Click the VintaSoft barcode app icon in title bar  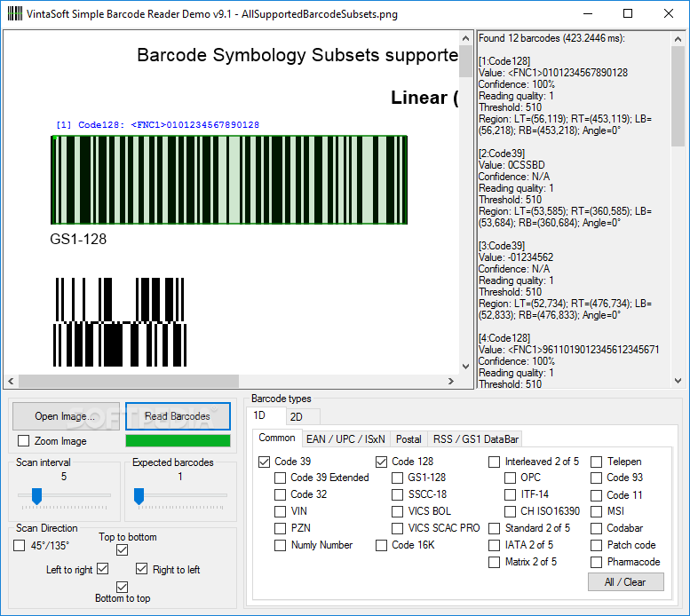coord(14,13)
